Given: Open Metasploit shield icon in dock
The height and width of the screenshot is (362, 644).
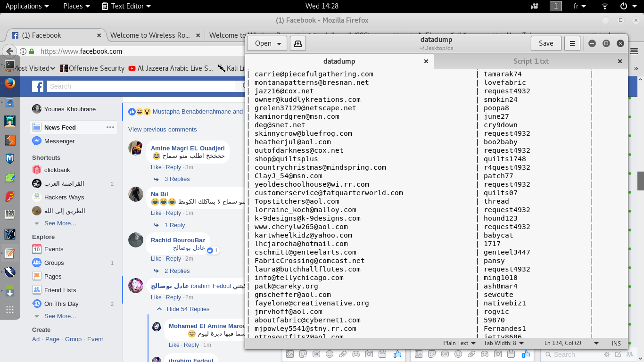Looking at the screenshot, I should pyautogui.click(x=10, y=159).
